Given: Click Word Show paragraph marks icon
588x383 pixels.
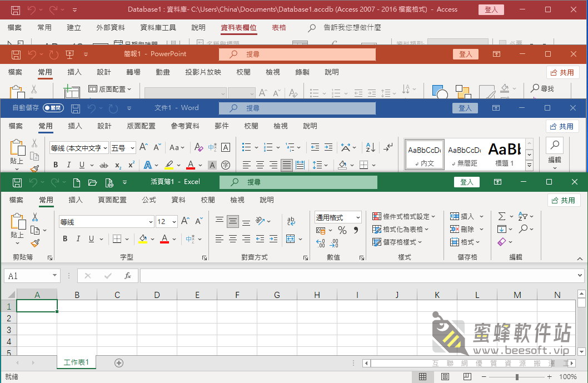Looking at the screenshot, I should (x=388, y=147).
